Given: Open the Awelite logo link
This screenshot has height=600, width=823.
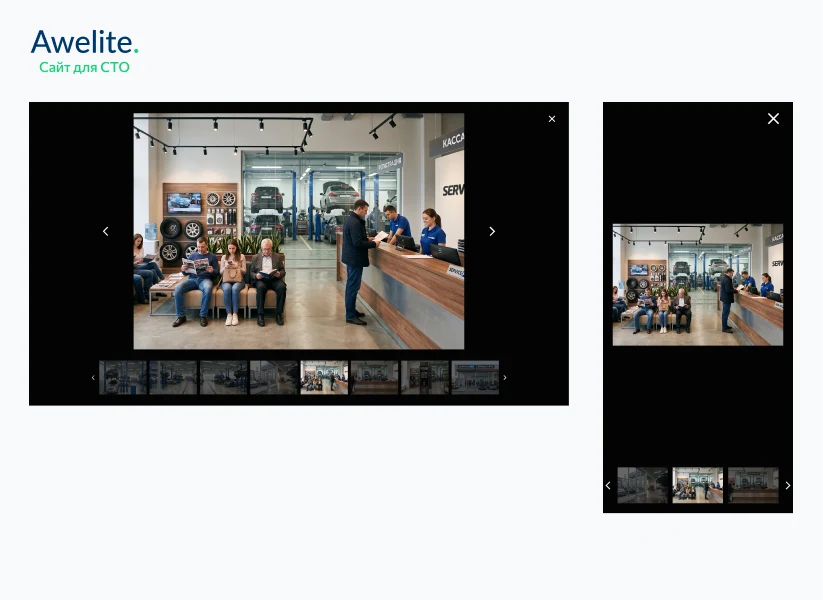Looking at the screenshot, I should (x=85, y=42).
